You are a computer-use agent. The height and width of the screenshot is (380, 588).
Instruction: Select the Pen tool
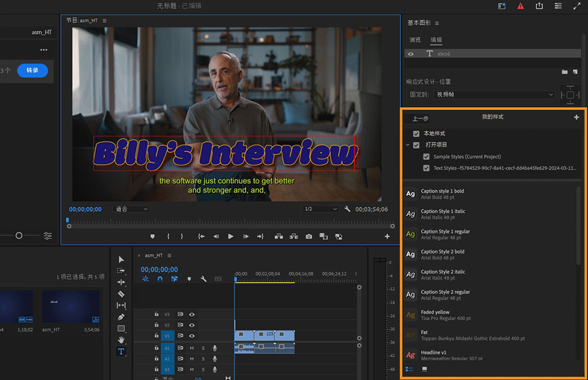coord(121,317)
